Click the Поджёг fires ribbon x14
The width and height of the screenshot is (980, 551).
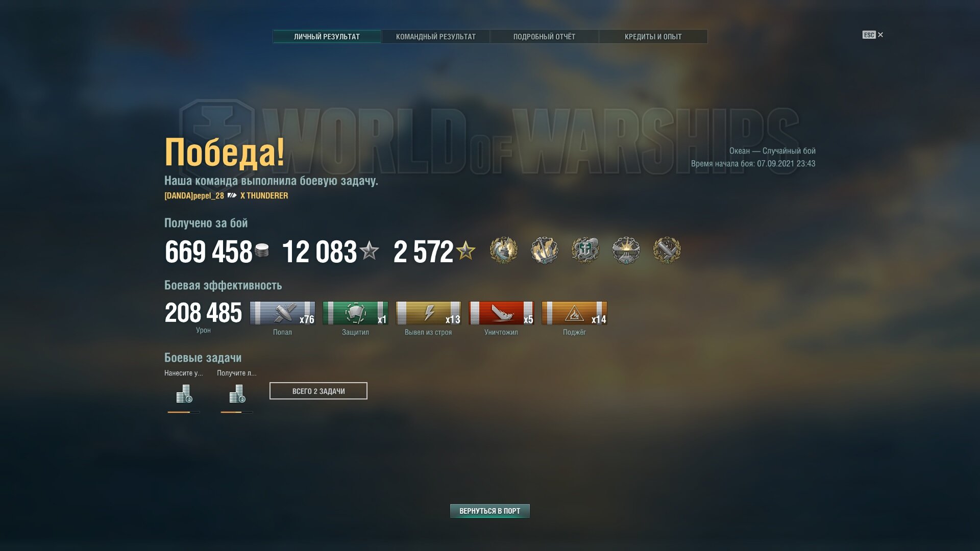(574, 313)
